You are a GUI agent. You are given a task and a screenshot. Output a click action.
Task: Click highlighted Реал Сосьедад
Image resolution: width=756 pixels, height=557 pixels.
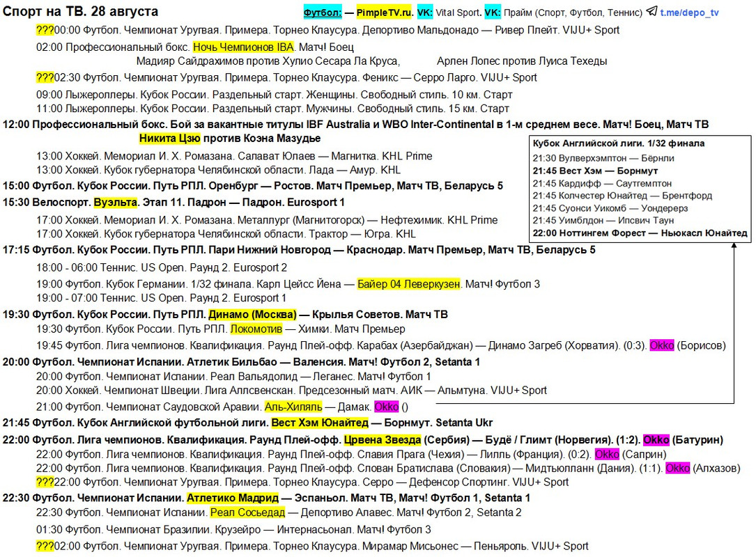coord(247,512)
